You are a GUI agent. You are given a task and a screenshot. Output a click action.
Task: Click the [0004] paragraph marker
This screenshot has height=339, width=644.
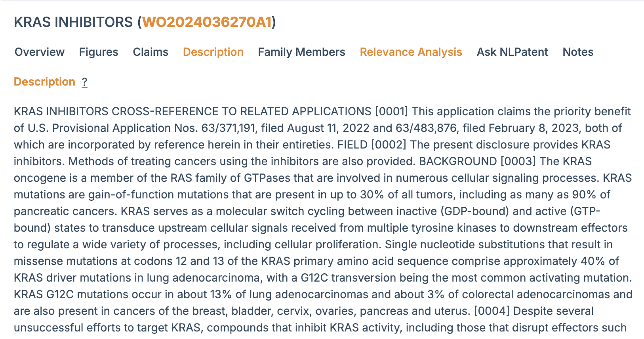[x=492, y=311]
